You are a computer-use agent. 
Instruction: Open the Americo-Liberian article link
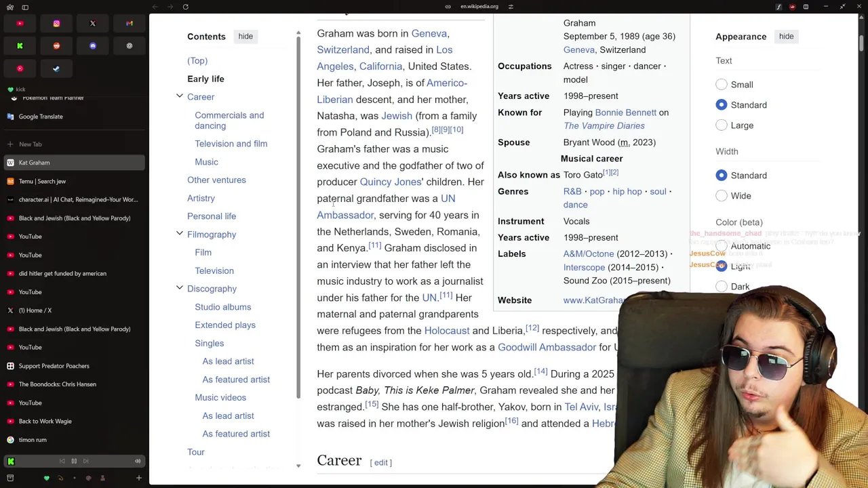[392, 91]
